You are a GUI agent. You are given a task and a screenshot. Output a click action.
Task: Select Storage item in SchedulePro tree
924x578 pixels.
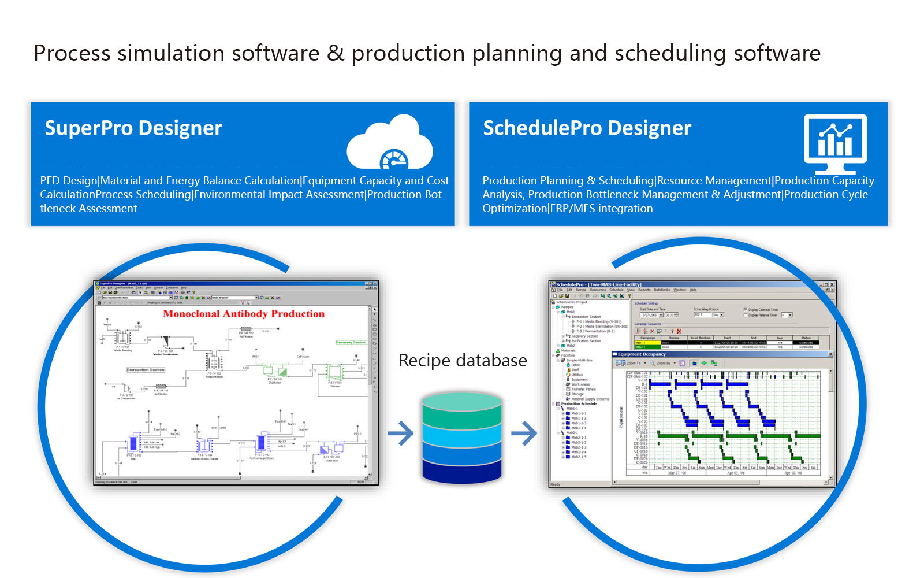[575, 394]
